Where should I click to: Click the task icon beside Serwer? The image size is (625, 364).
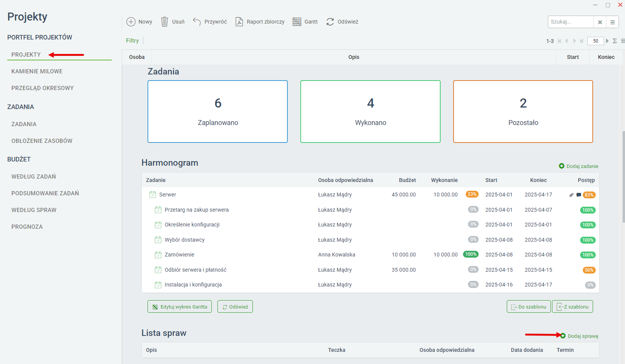[x=153, y=195]
